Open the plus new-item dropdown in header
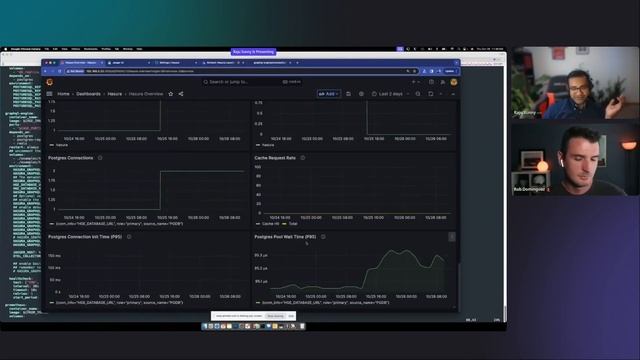Screen dimensions: 640x360 [416, 82]
